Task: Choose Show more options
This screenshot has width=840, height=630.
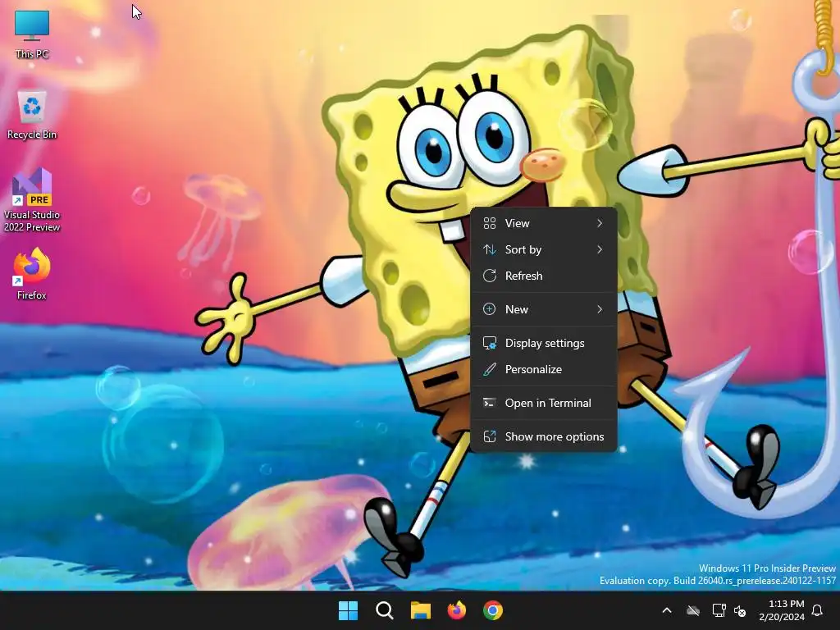Action: [x=544, y=436]
